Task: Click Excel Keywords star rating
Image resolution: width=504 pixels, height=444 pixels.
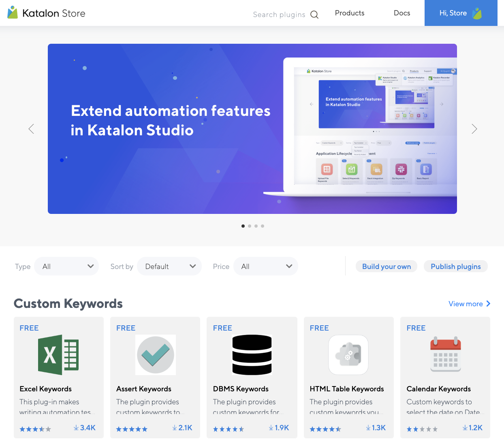Action: coord(35,429)
